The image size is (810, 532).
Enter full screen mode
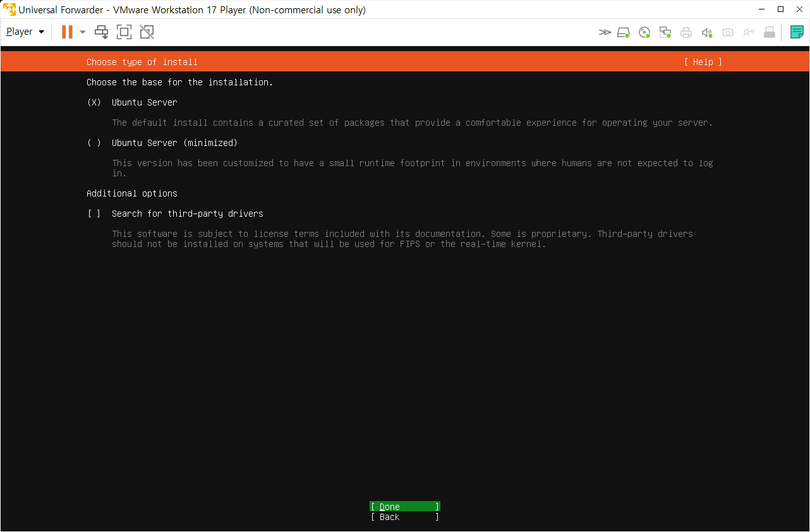tap(124, 32)
